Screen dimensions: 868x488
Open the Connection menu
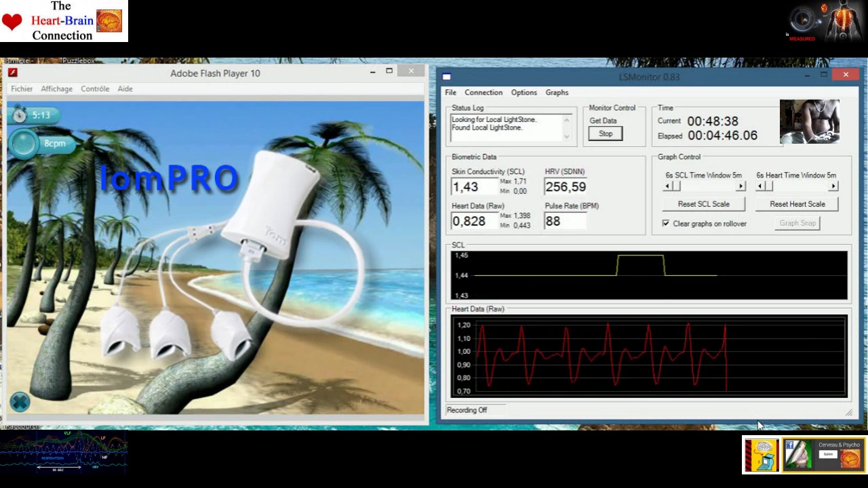pos(484,93)
